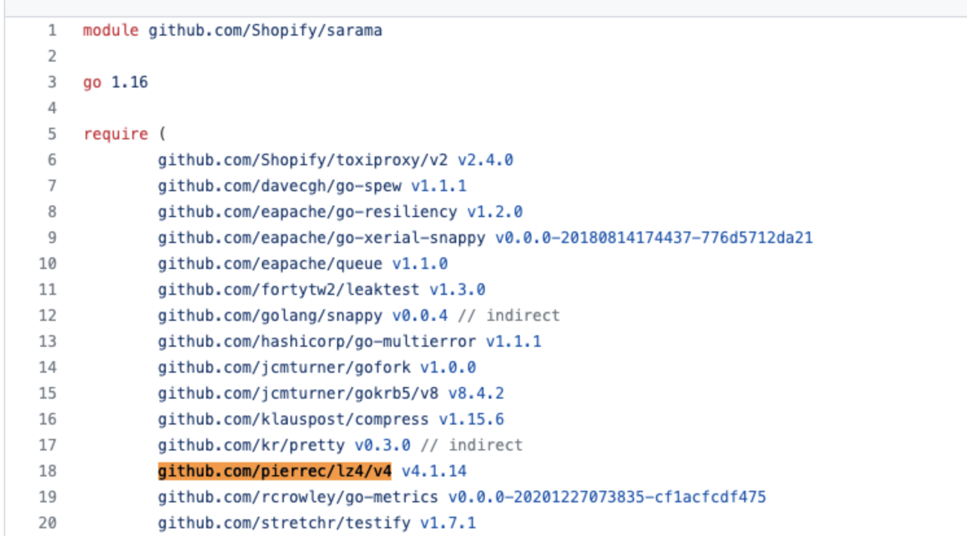The height and width of the screenshot is (551, 980).
Task: Pick line number 12
Action: click(x=47, y=316)
